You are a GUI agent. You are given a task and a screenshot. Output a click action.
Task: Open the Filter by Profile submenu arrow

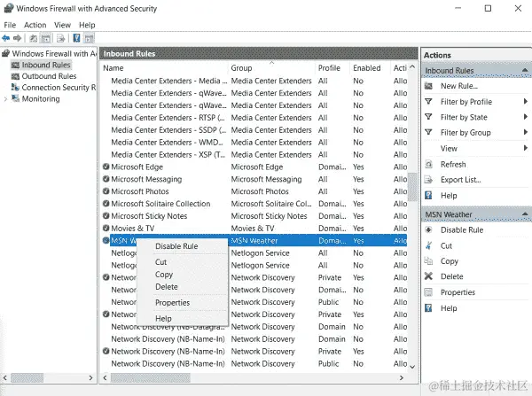click(525, 101)
